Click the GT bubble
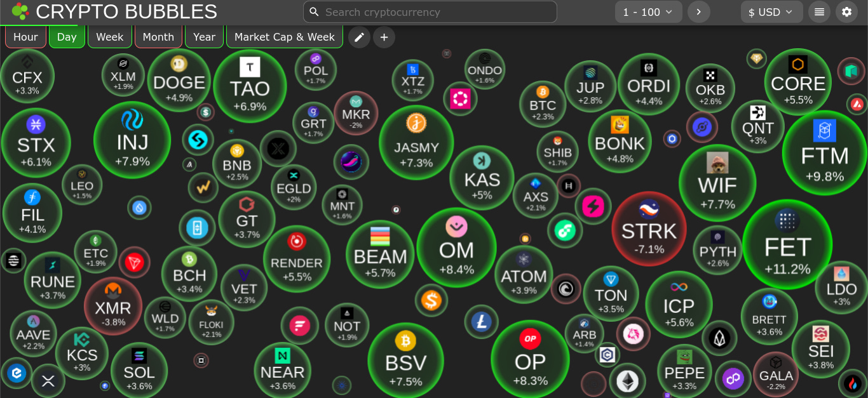This screenshot has height=398, width=868. (x=247, y=219)
